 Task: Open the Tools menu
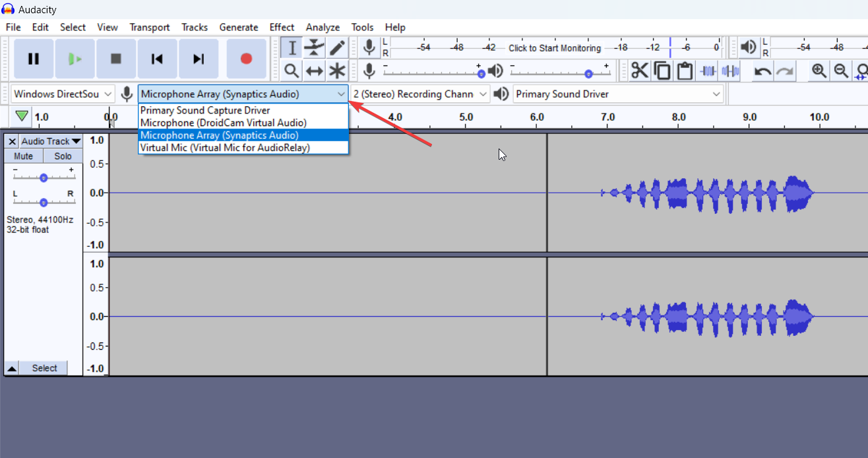point(362,27)
